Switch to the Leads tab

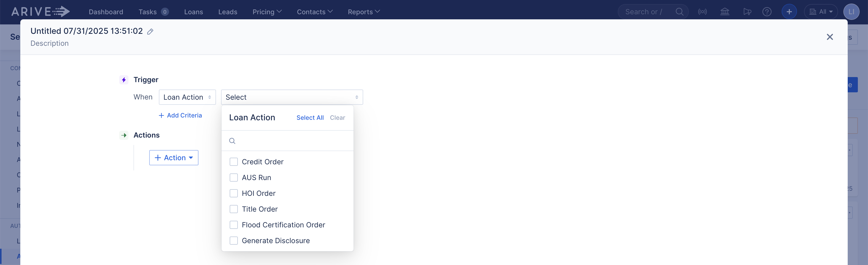pyautogui.click(x=228, y=12)
